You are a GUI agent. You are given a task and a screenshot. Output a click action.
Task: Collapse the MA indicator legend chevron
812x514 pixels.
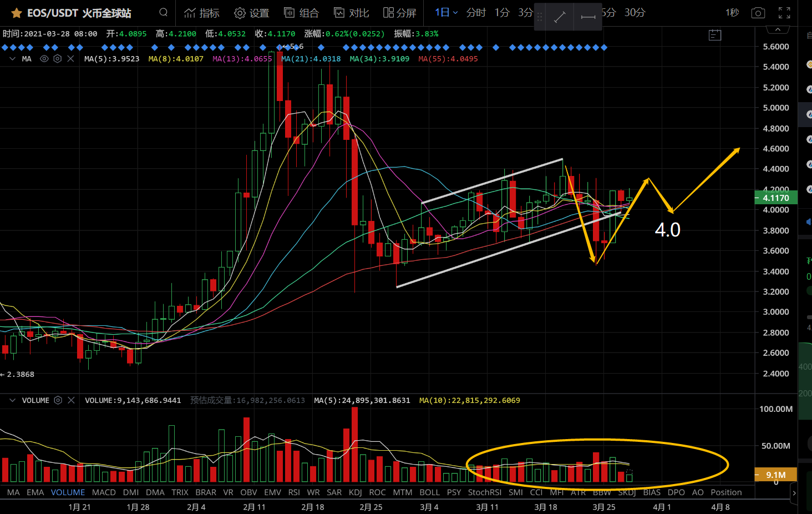click(12, 58)
